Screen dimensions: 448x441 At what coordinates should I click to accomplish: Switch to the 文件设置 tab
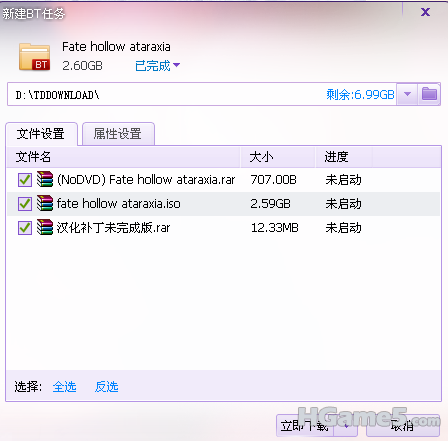pos(41,134)
